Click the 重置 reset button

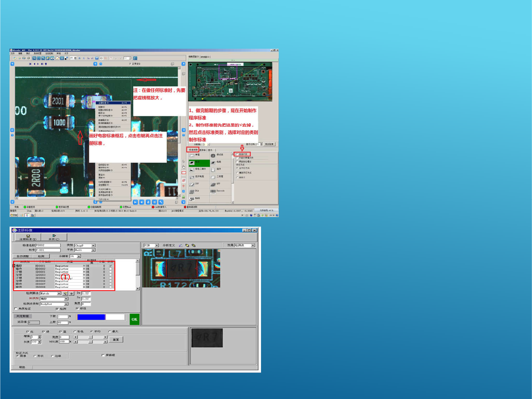point(116,339)
